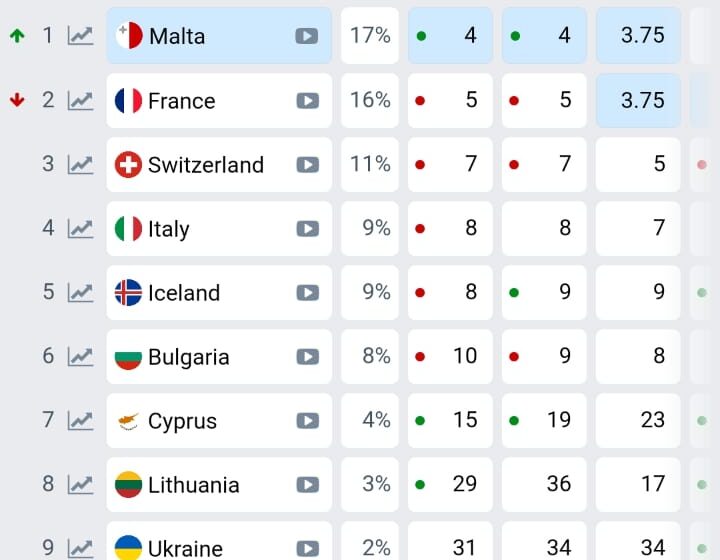Play Switzerland's video entry
This screenshot has width=720, height=560.
coord(308,165)
